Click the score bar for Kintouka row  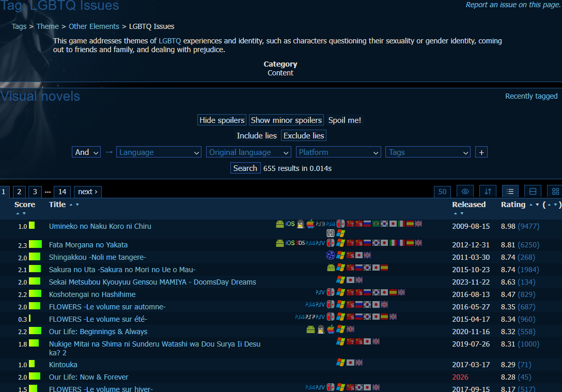[x=32, y=364]
